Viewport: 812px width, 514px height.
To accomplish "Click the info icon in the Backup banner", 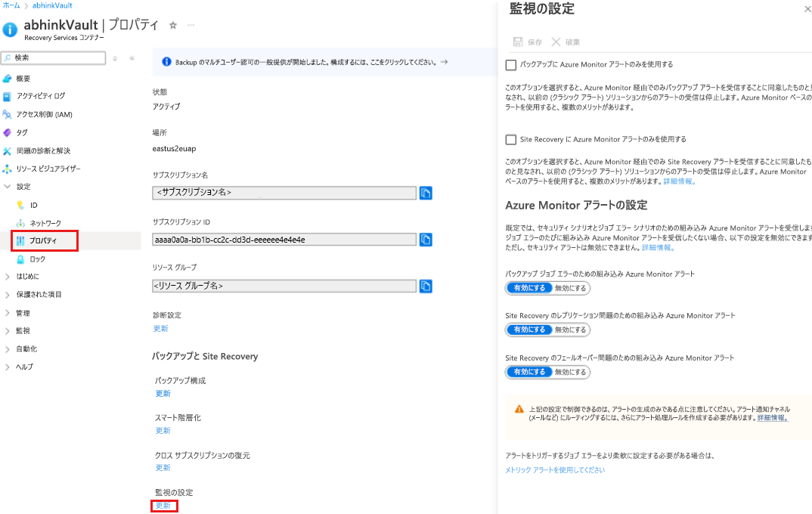I will point(166,62).
